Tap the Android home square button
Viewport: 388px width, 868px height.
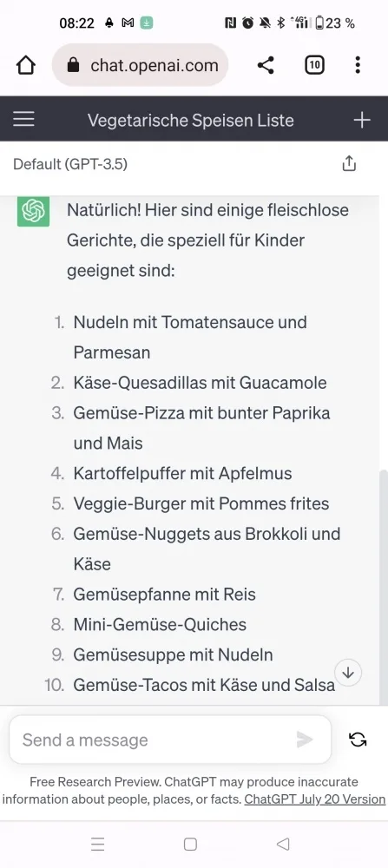point(190,844)
